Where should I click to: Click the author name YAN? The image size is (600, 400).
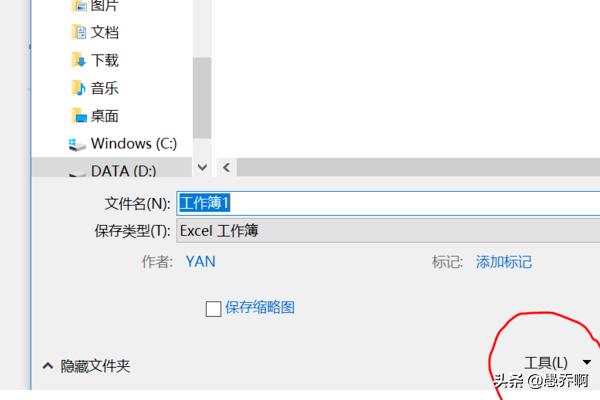[x=201, y=262]
